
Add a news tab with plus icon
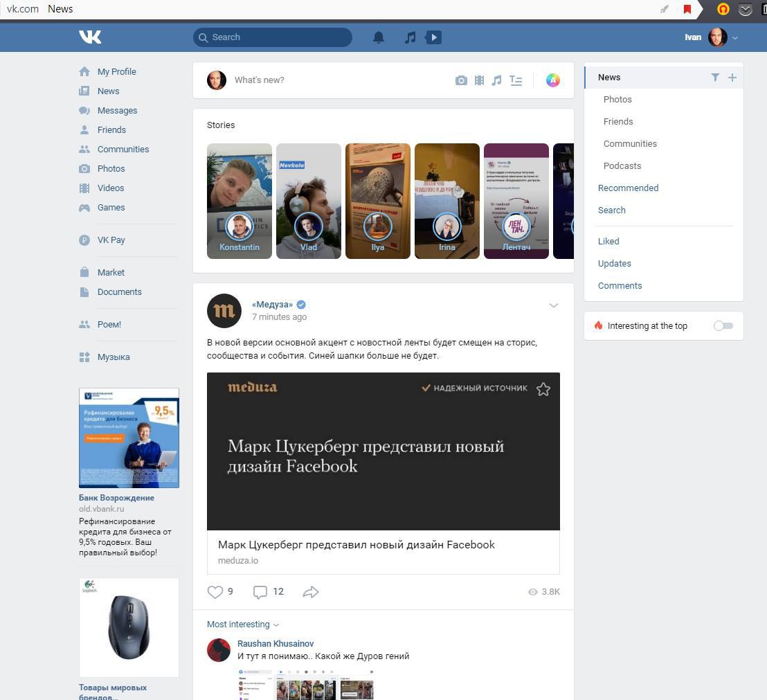point(732,78)
